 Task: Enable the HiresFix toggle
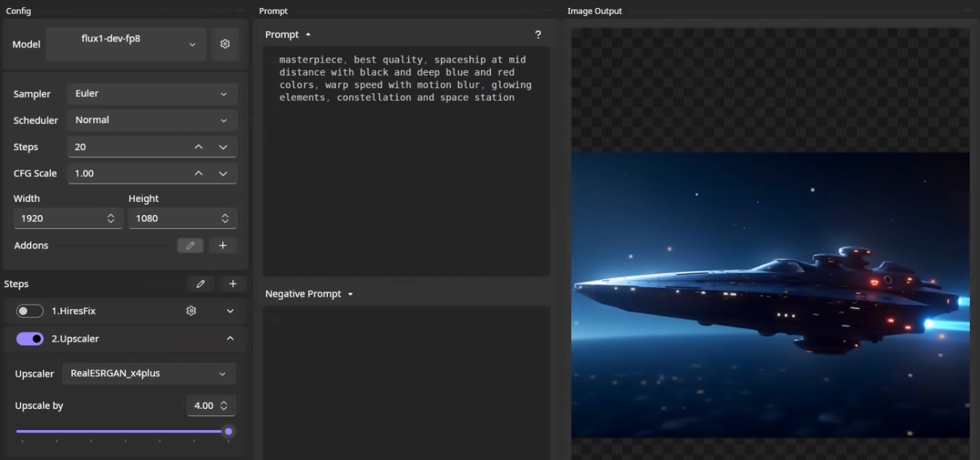click(x=30, y=311)
